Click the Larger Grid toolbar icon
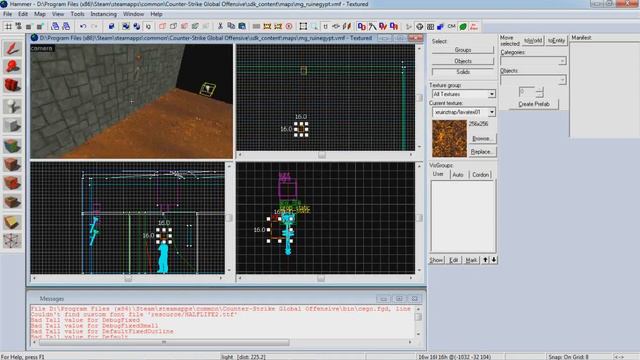 pyautogui.click(x=40, y=27)
